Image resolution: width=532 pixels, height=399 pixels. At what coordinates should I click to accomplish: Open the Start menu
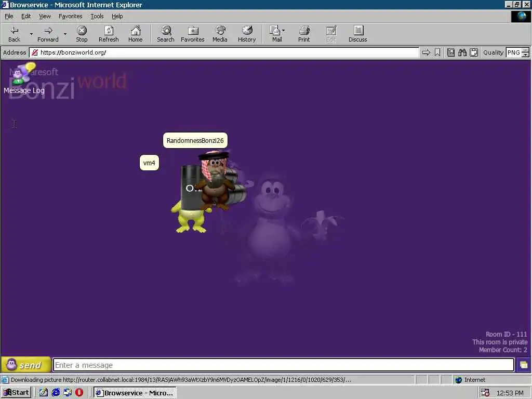[16, 393]
